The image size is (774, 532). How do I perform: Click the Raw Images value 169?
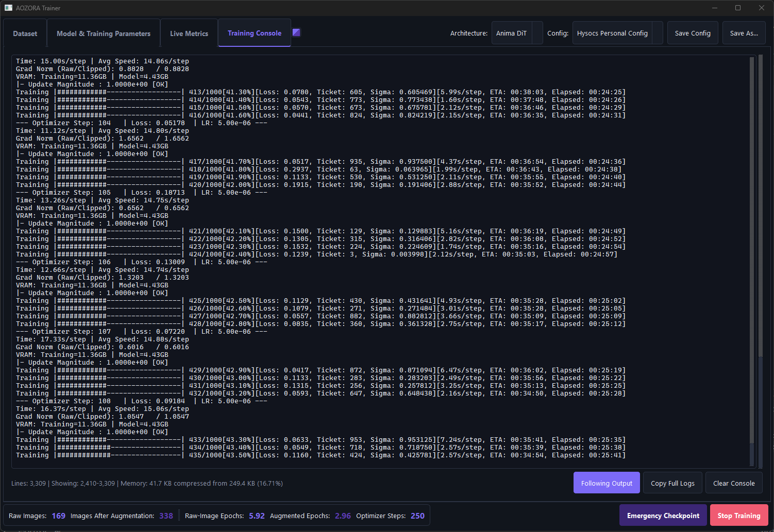(x=58, y=516)
